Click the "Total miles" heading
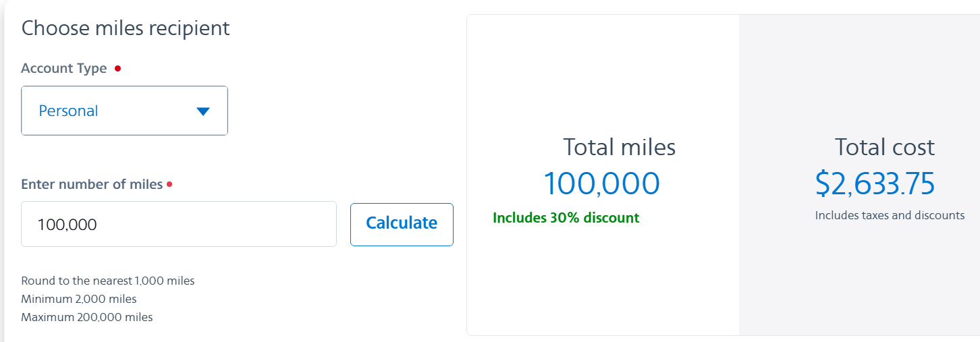 click(619, 147)
